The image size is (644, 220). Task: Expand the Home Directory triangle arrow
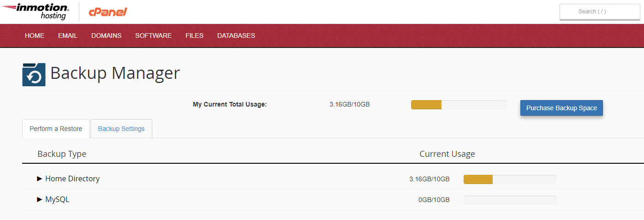pyautogui.click(x=40, y=178)
